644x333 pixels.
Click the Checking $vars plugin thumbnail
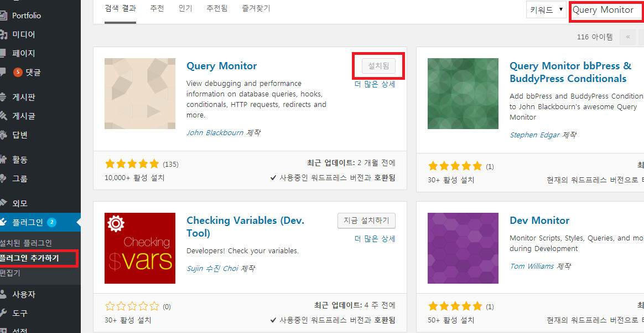(140, 248)
